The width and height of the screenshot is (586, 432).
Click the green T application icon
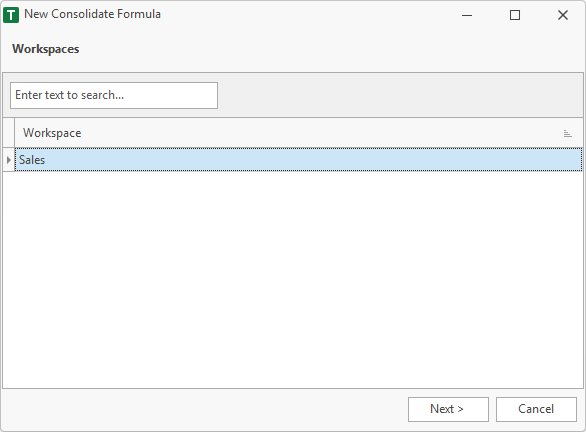pos(11,15)
